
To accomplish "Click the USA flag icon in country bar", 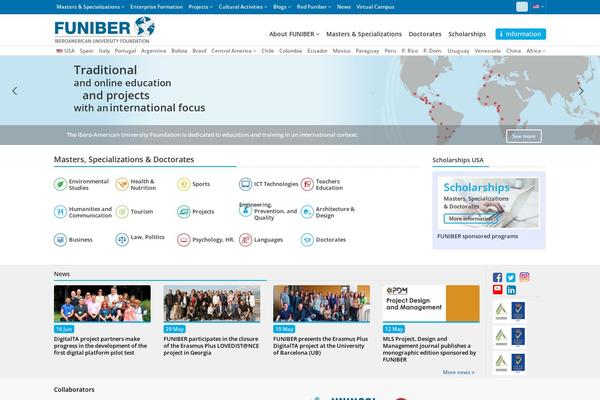I will point(59,51).
